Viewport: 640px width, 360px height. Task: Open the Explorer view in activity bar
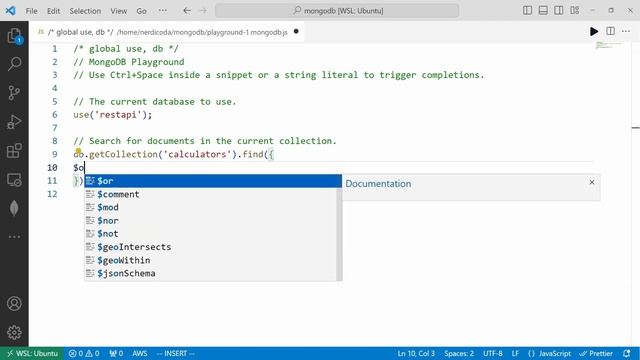click(x=14, y=36)
